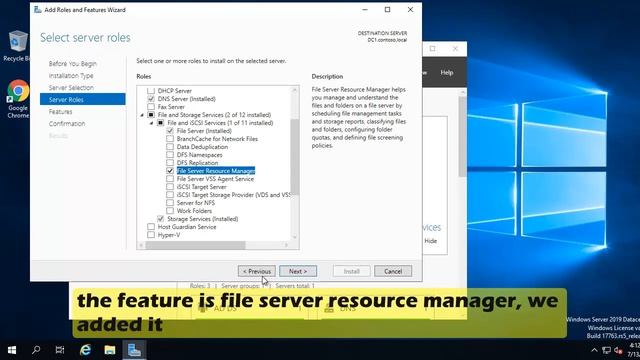Viewport: 640px width, 360px height.
Task: Click roles list vertical scrollbar thumb
Action: (295, 157)
